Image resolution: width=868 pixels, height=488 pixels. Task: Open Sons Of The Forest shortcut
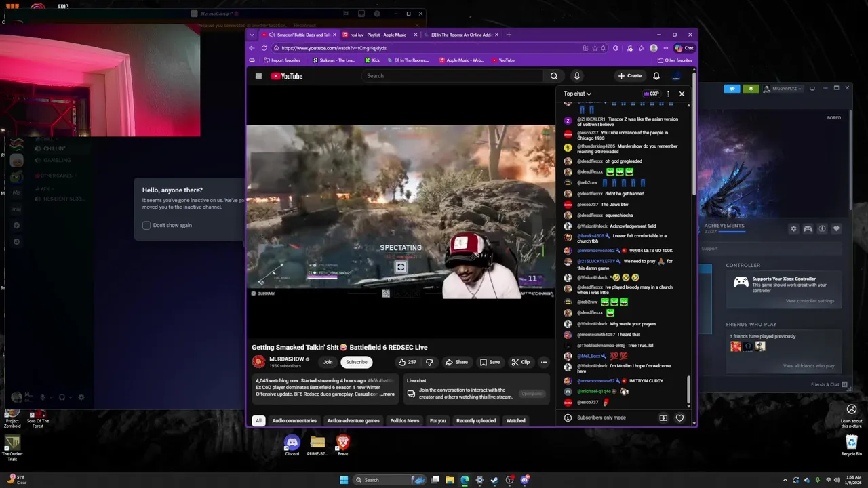[38, 418]
